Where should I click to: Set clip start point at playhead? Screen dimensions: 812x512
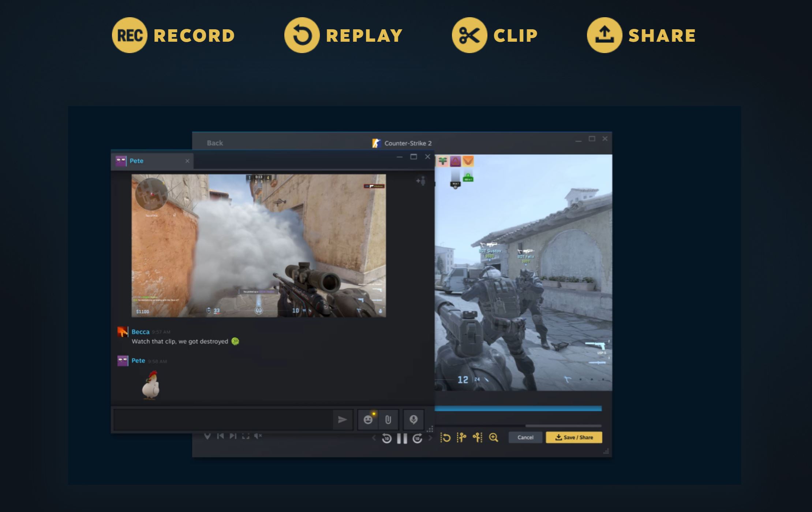tap(461, 438)
